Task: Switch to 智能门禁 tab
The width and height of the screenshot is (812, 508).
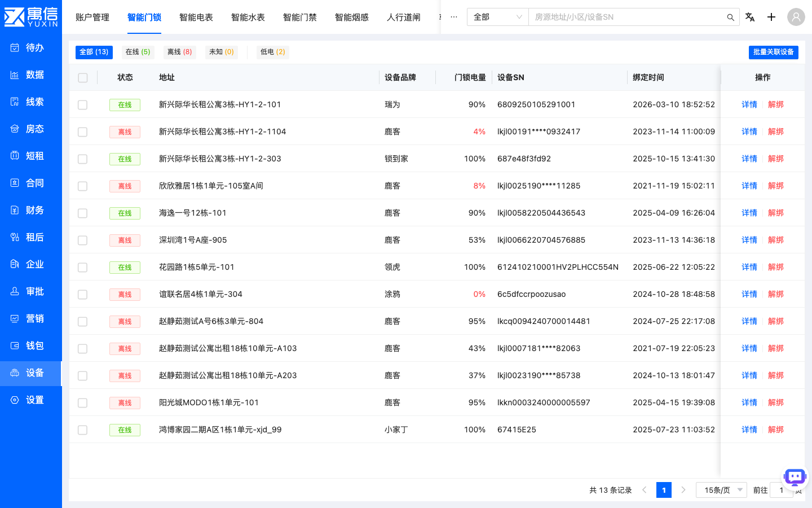Action: [300, 17]
